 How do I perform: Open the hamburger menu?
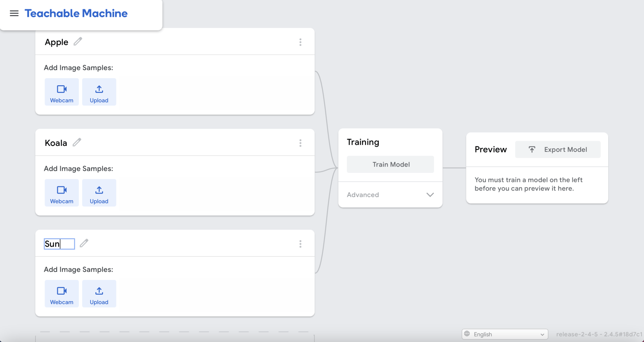14,13
